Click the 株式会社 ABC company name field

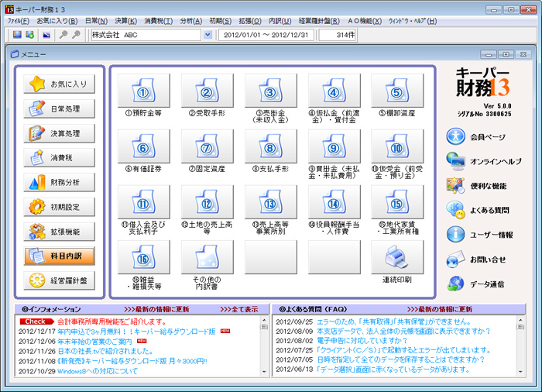(x=146, y=35)
